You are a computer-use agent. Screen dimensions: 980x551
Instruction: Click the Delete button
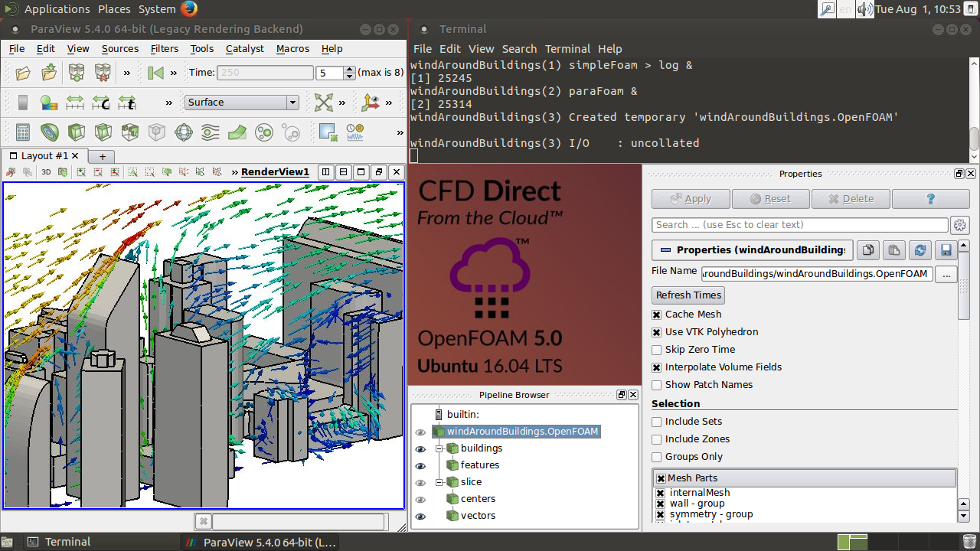(x=851, y=199)
